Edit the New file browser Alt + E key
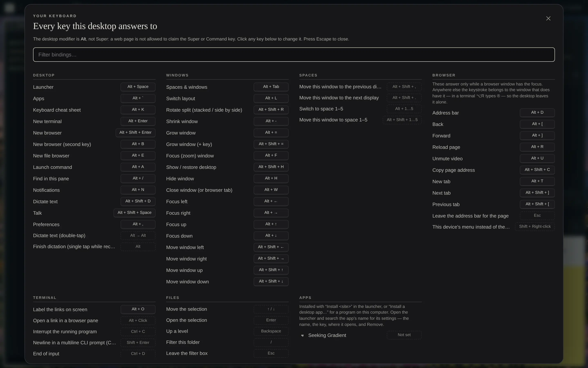 138,155
